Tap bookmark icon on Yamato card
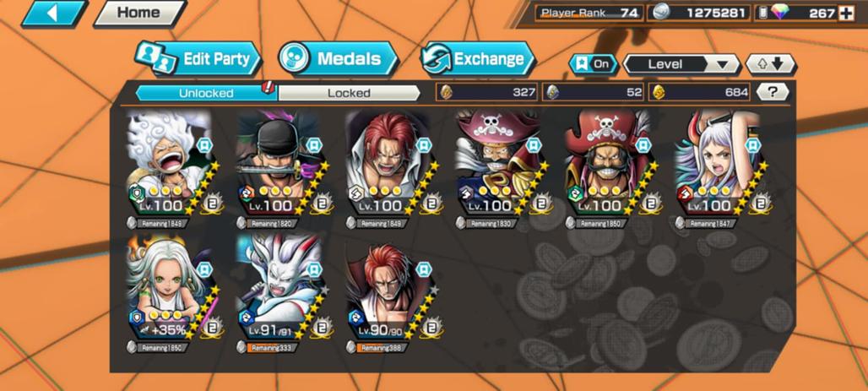This screenshot has width=868, height=391. [751, 145]
